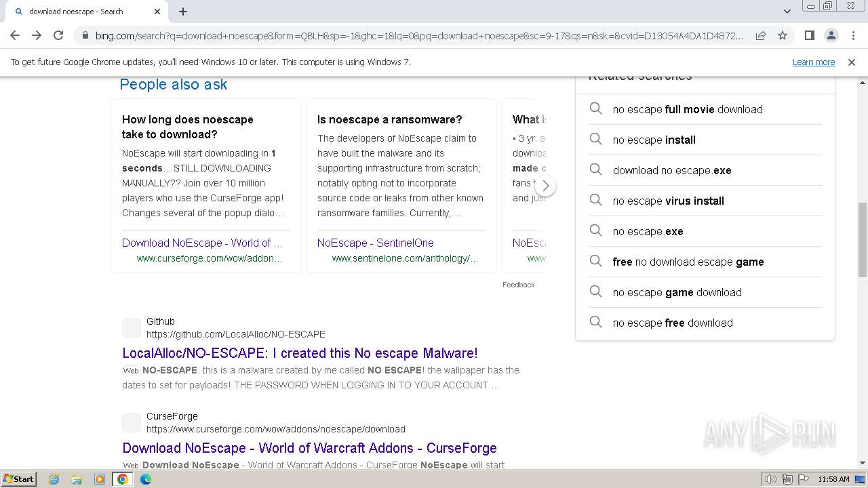
Task: Open Microsoft Edge from the taskbar
Action: [146, 479]
